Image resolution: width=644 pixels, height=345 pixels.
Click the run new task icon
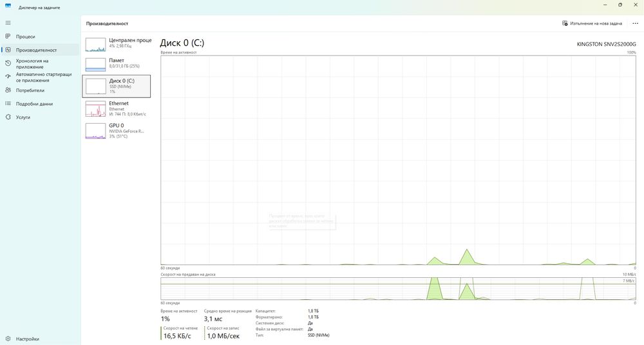565,23
